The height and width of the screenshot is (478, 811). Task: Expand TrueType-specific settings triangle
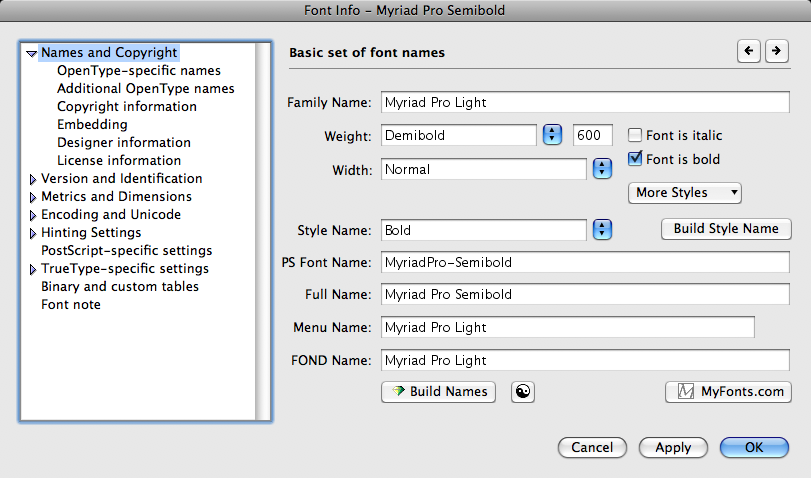33,270
